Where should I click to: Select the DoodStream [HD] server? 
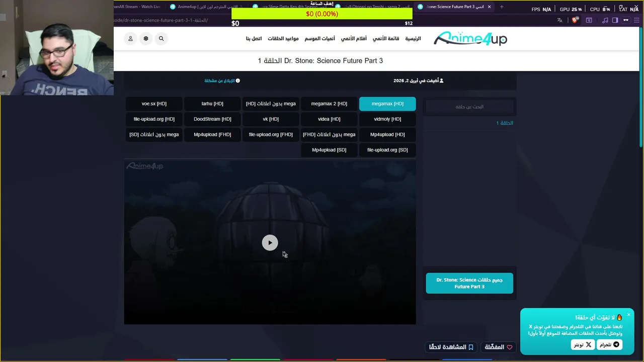212,119
